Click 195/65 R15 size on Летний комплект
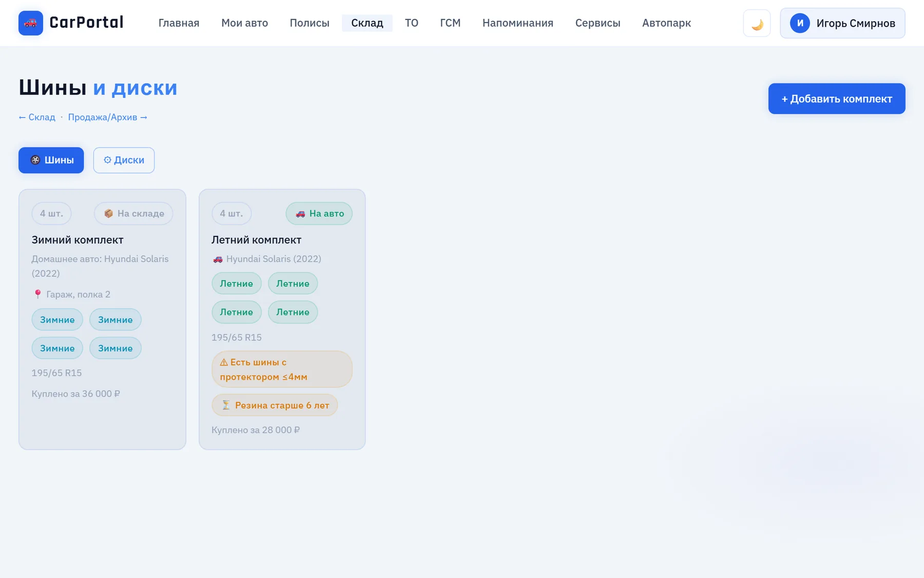Viewport: 924px width, 578px height. [x=237, y=338]
